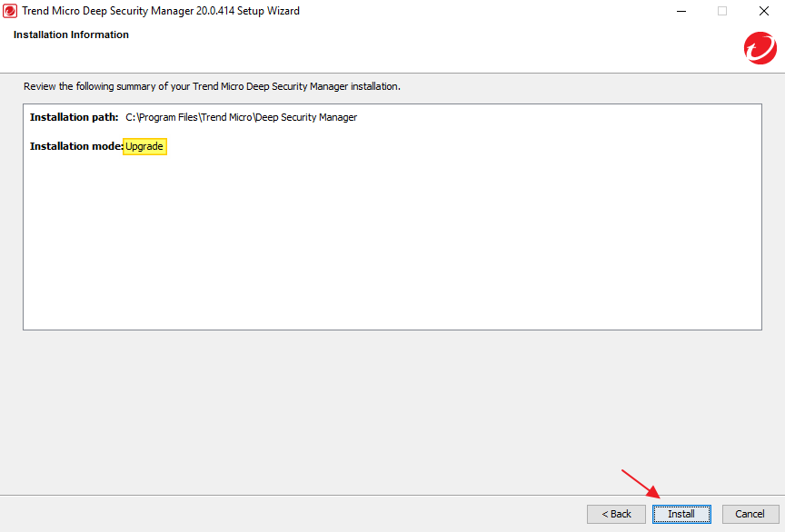Click the 'Installation path:' label
This screenshot has width=785, height=532.
pos(74,117)
